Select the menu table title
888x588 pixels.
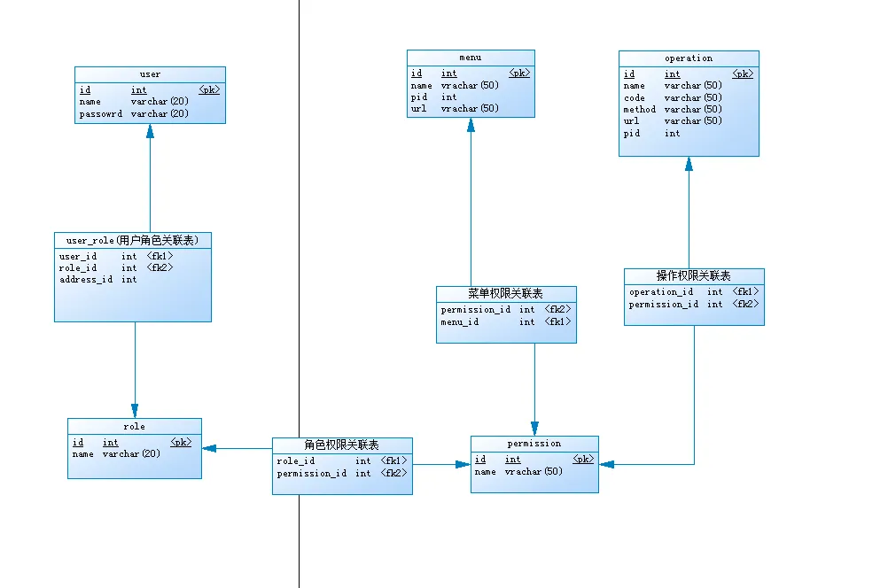471,58
